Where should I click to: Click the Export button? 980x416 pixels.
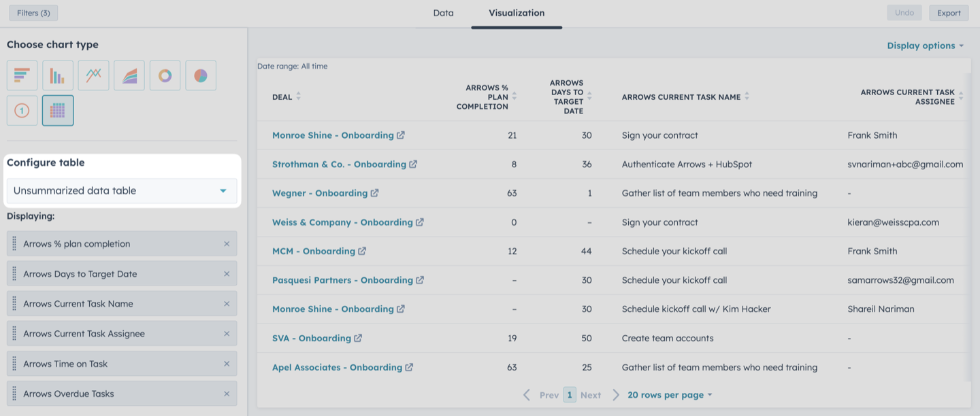click(x=949, y=13)
